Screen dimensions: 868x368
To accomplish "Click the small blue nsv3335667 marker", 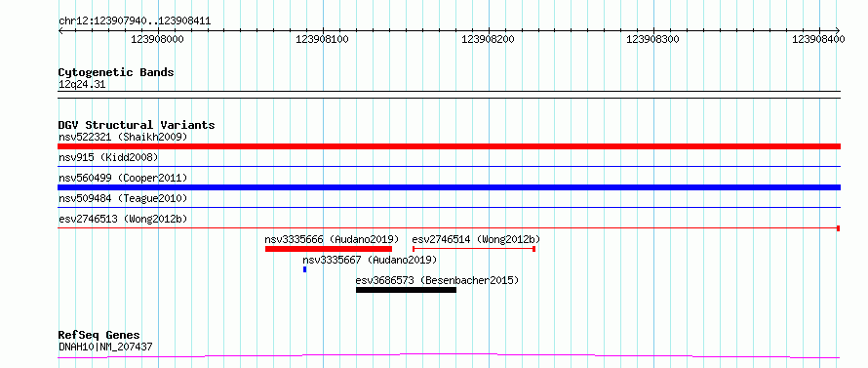I will tap(304, 269).
